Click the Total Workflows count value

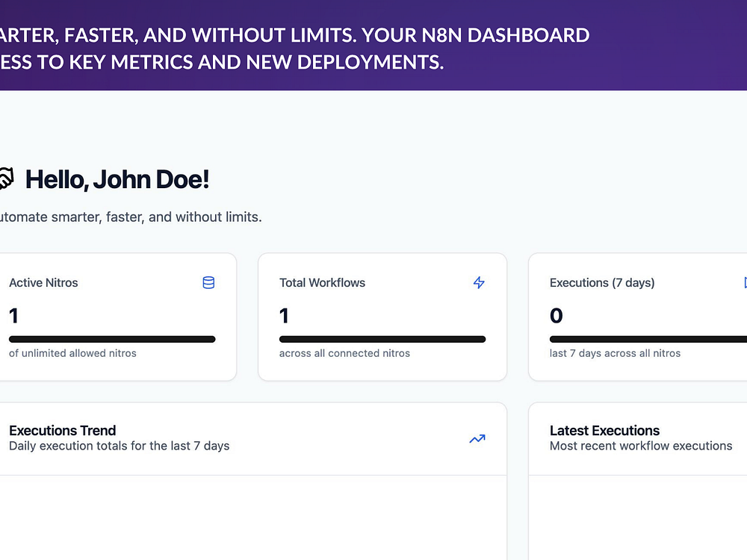[x=284, y=316]
